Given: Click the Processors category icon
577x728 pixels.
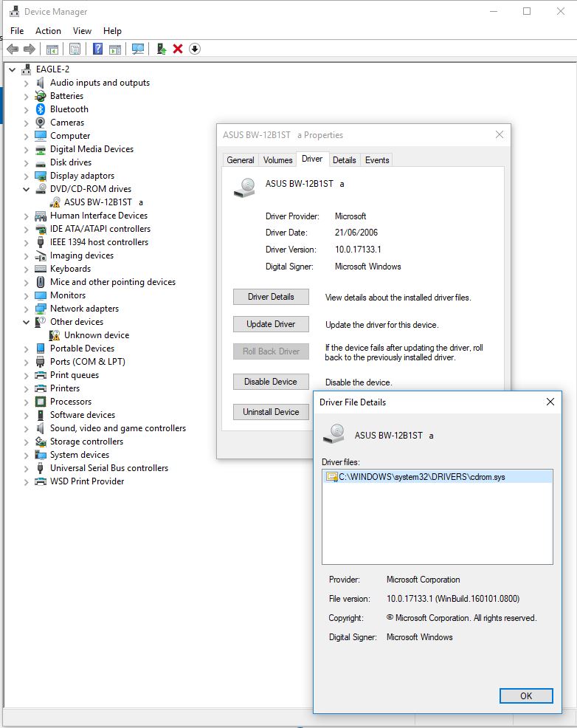Looking at the screenshot, I should tap(41, 402).
